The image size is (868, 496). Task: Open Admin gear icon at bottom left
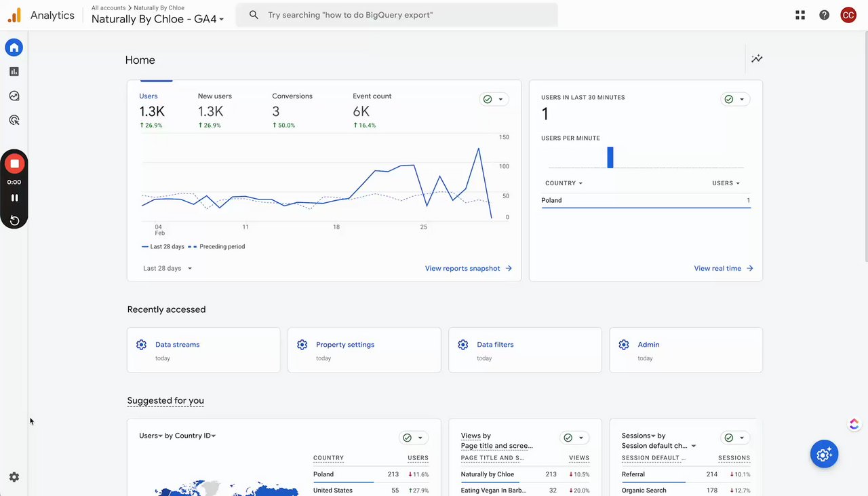pyautogui.click(x=14, y=477)
